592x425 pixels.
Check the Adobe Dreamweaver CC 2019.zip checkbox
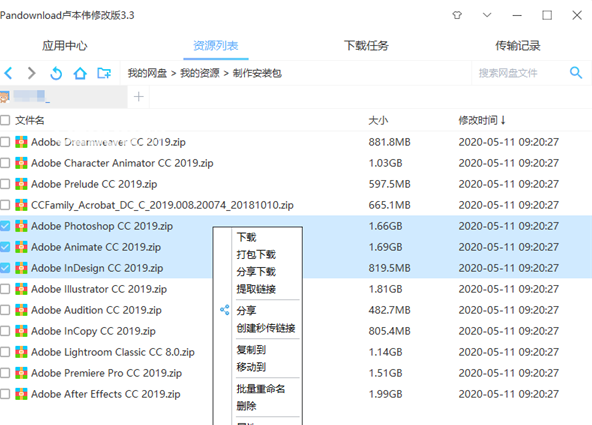[5, 142]
